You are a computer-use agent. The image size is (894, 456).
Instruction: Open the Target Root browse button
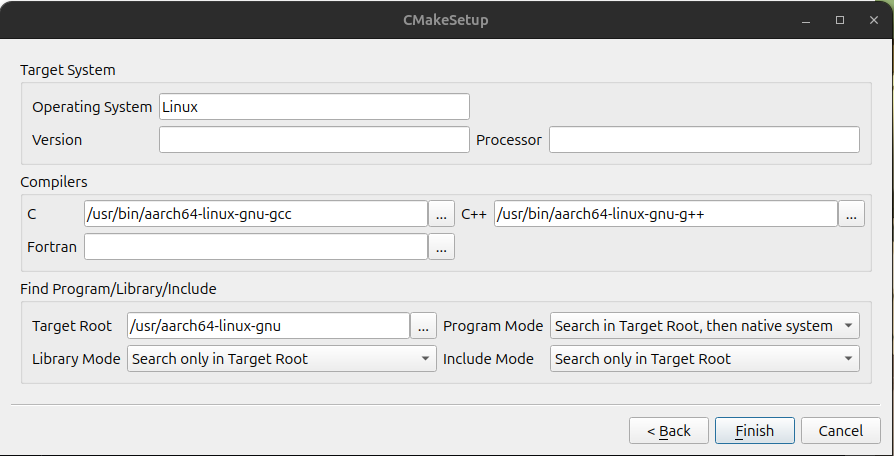coord(423,325)
